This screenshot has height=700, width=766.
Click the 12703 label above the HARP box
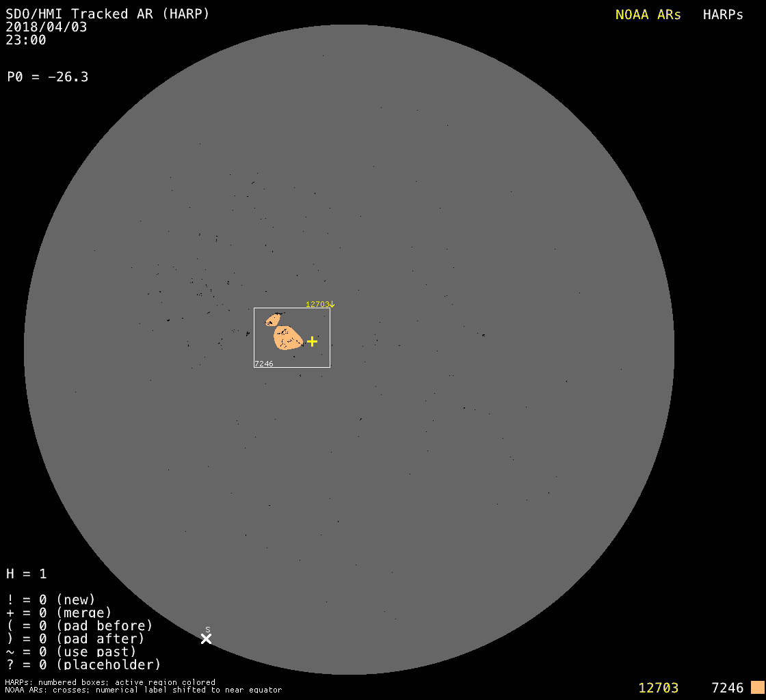[319, 304]
